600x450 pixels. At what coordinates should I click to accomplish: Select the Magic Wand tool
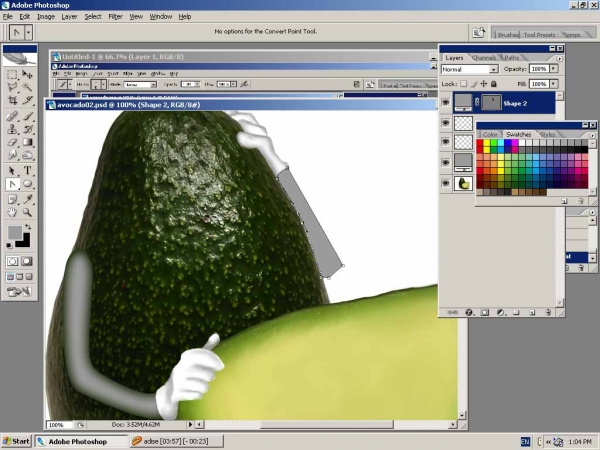[x=27, y=87]
